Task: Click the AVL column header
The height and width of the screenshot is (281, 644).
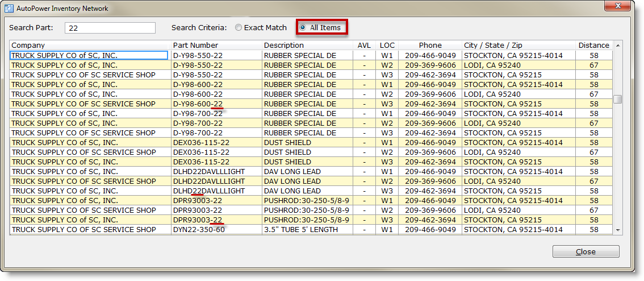Action: click(x=364, y=46)
